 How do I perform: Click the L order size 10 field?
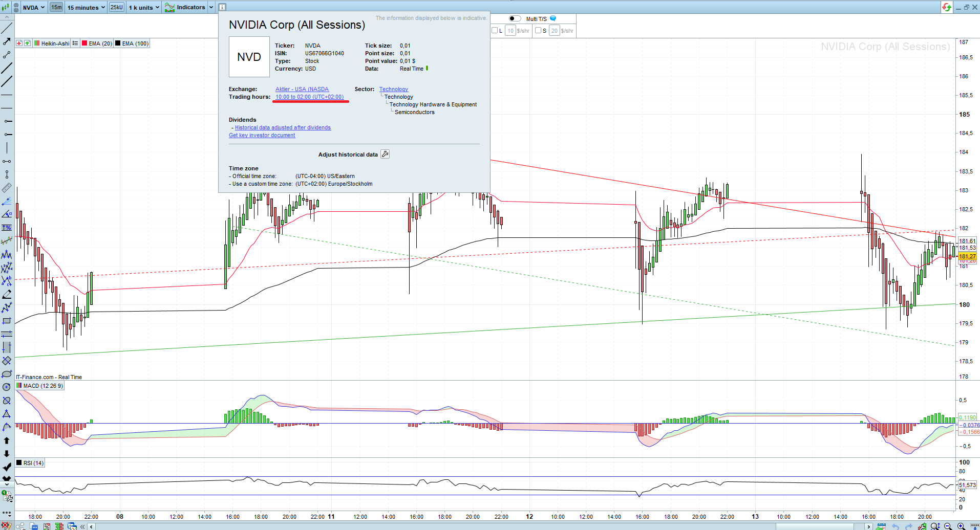click(x=510, y=31)
